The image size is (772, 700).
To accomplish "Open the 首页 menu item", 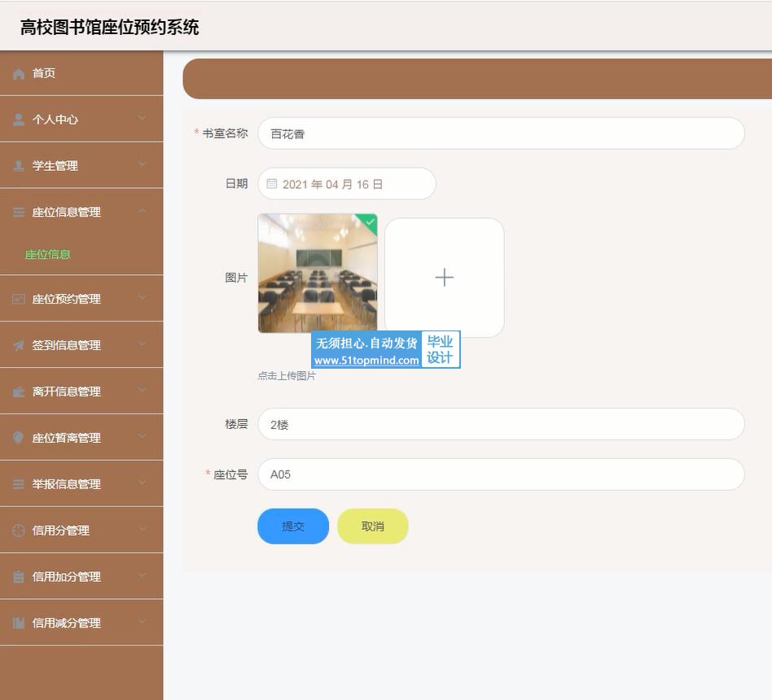I will click(81, 73).
